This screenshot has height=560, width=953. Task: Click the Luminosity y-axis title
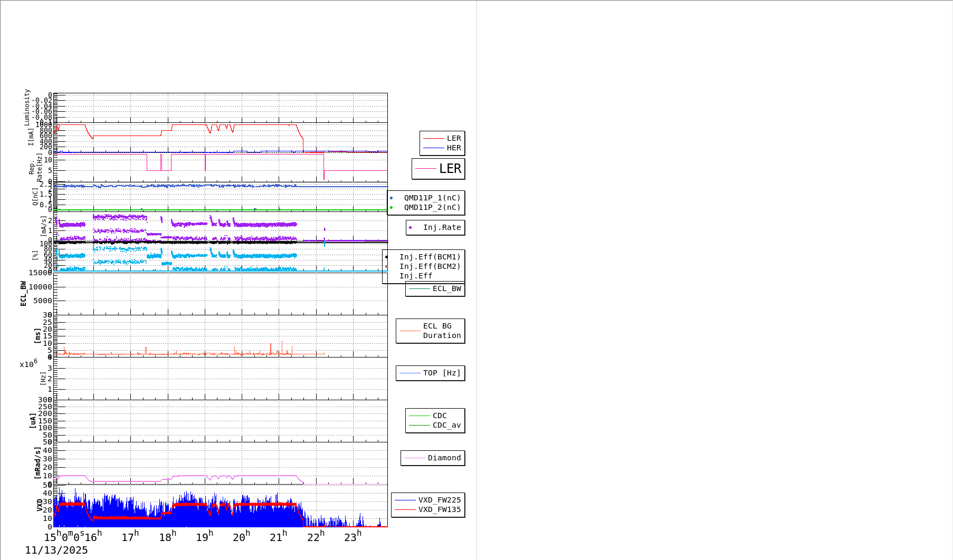click(x=27, y=107)
